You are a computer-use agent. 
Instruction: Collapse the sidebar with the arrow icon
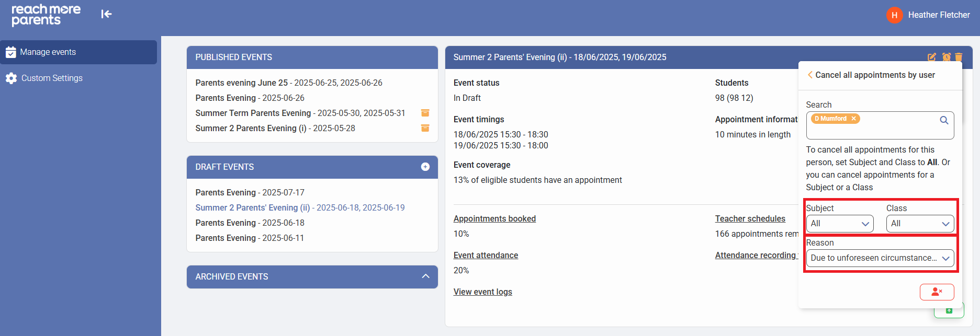tap(106, 14)
